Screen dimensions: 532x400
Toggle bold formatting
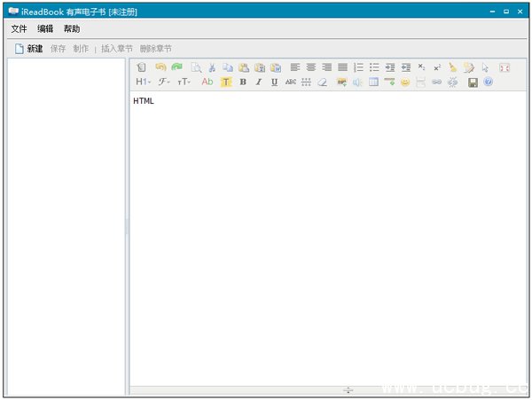pos(242,82)
